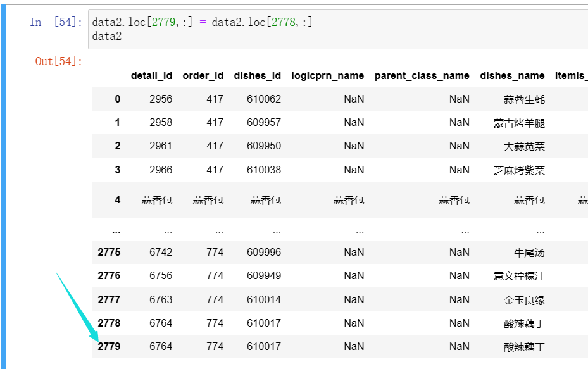Click dishes_id value 609950
This screenshot has width=588, height=369.
pyautogui.click(x=264, y=146)
